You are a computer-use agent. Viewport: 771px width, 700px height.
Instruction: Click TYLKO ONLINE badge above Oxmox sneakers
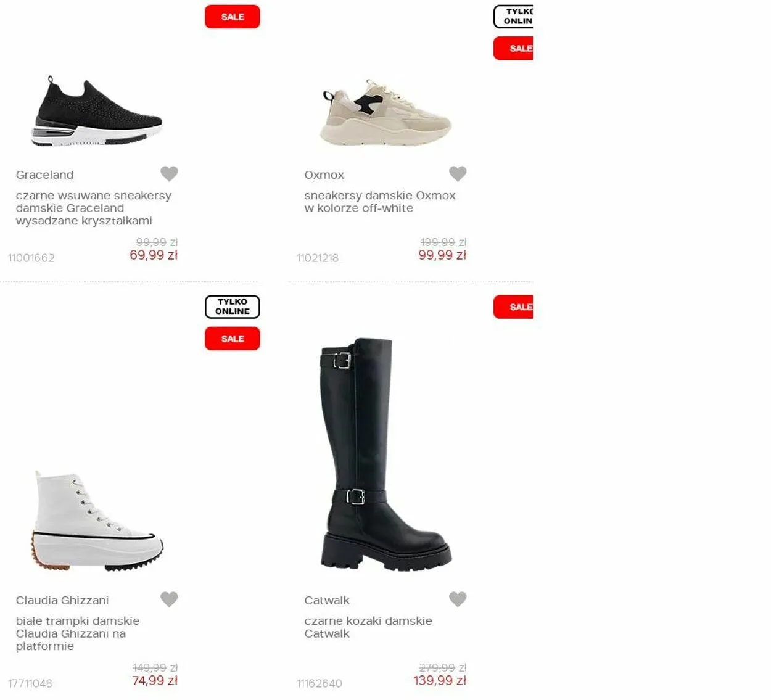[513, 17]
